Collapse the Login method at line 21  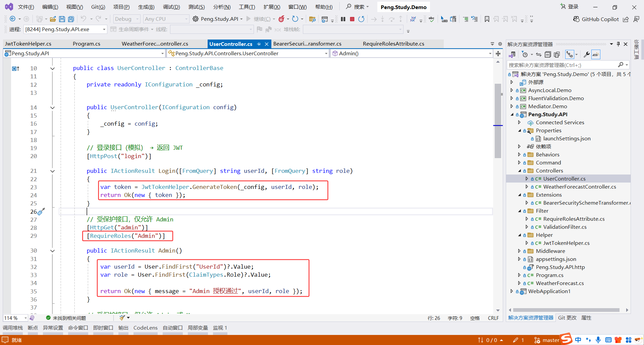click(x=53, y=171)
